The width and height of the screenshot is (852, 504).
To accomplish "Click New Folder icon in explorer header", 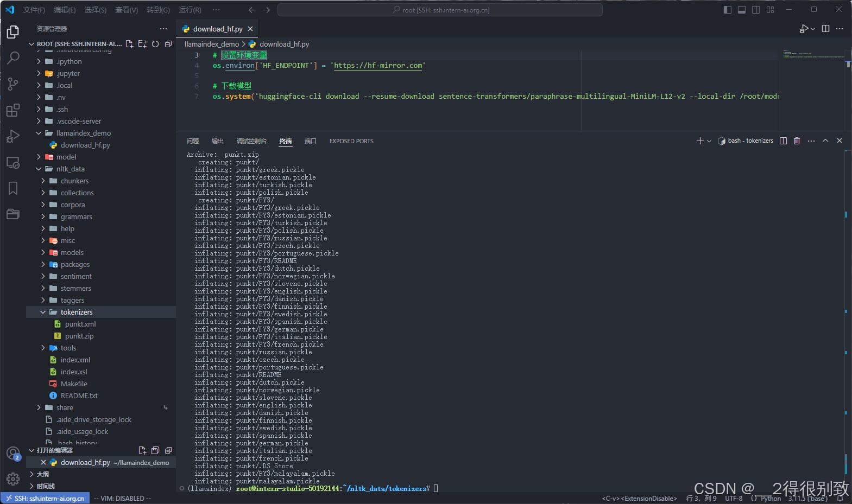I will click(x=142, y=44).
